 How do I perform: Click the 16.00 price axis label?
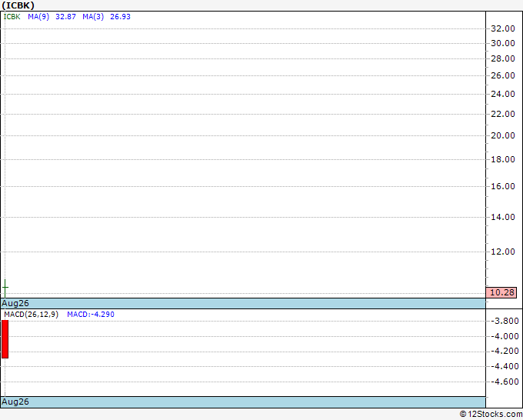tap(503, 186)
